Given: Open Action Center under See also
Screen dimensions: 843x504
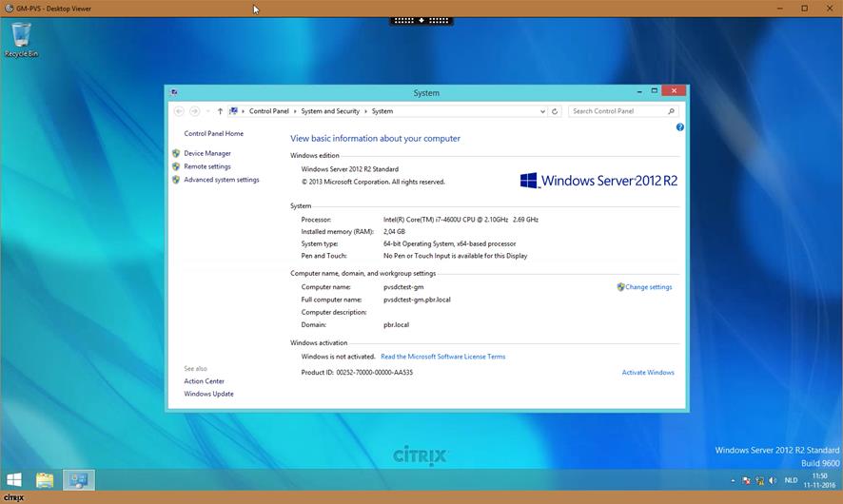Looking at the screenshot, I should [x=204, y=381].
